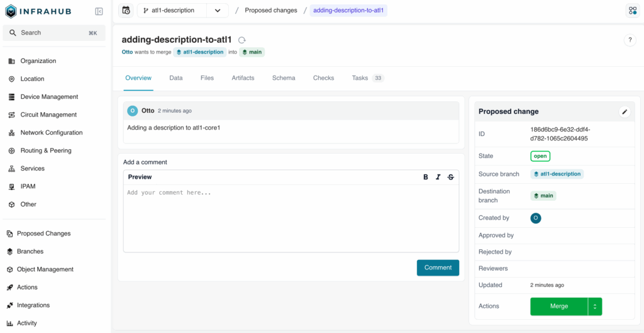Screen dimensions: 644x333
Task: Select the atl1-description branch selector
Action: 172,11
